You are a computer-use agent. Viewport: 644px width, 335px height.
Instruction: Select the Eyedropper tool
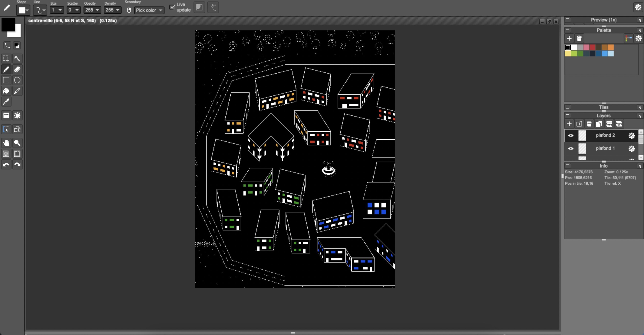(x=6, y=102)
